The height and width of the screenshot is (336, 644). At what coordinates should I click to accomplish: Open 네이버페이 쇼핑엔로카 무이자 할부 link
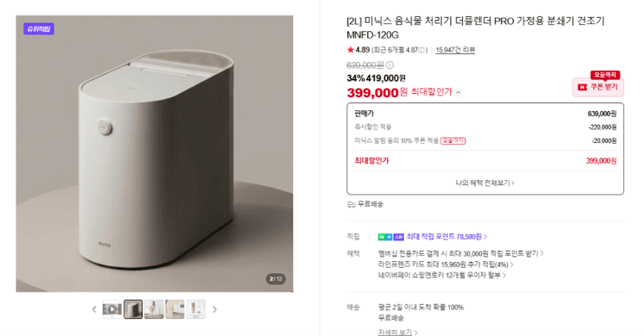(x=442, y=275)
